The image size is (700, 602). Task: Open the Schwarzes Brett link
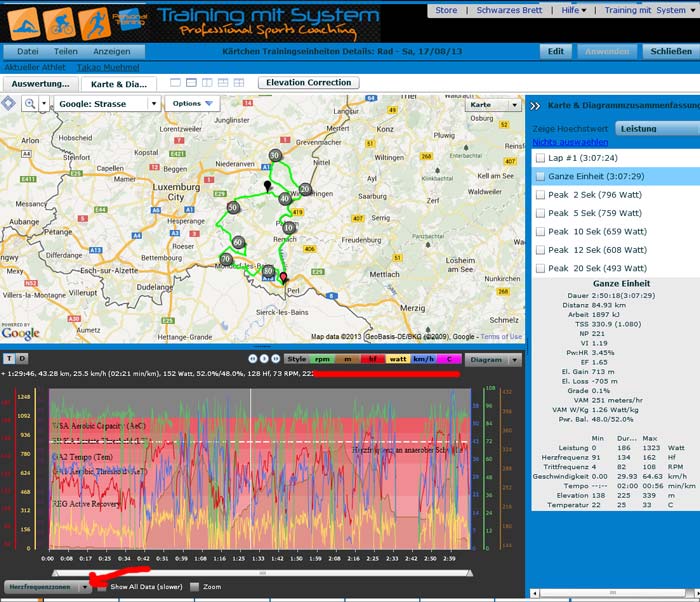tap(509, 10)
